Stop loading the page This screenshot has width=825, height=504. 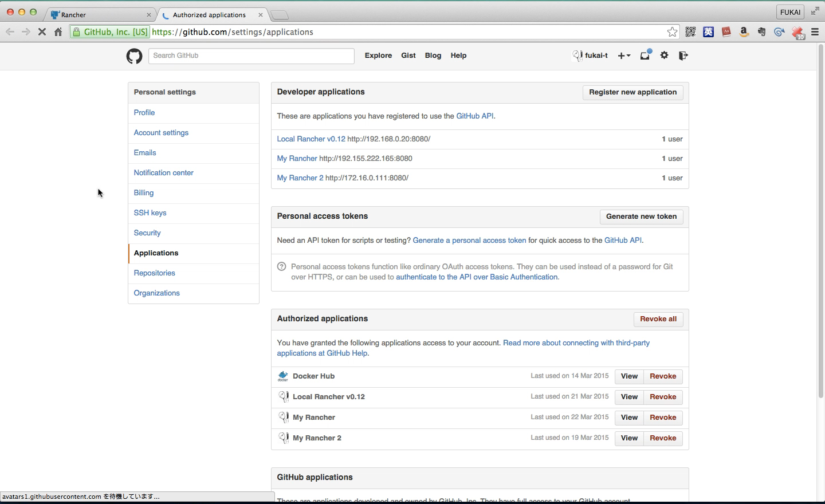42,32
